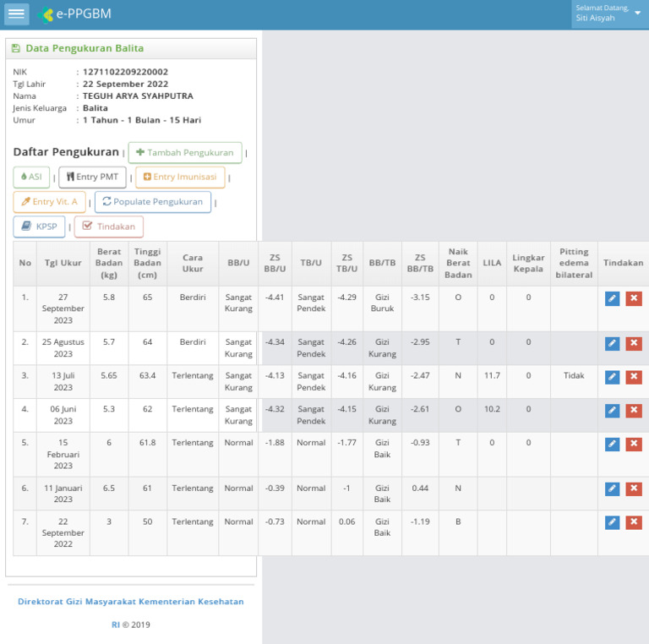Expand the Siti Aisyah user dropdown
The height and width of the screenshot is (644, 649).
(608, 14)
